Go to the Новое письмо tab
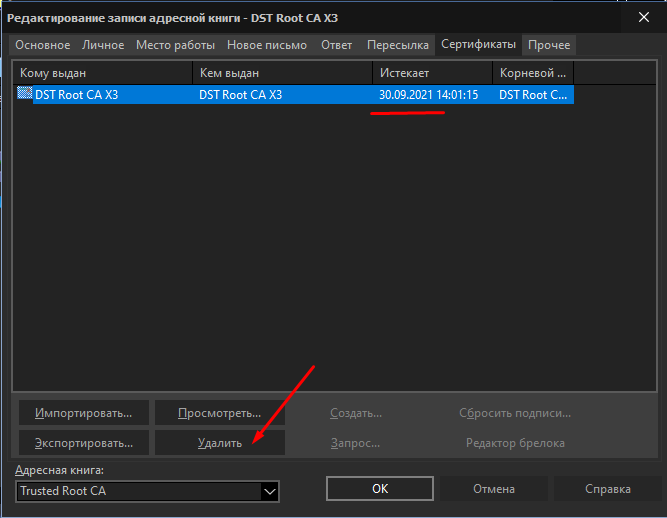Screen dimensions: 667x518 tap(267, 45)
